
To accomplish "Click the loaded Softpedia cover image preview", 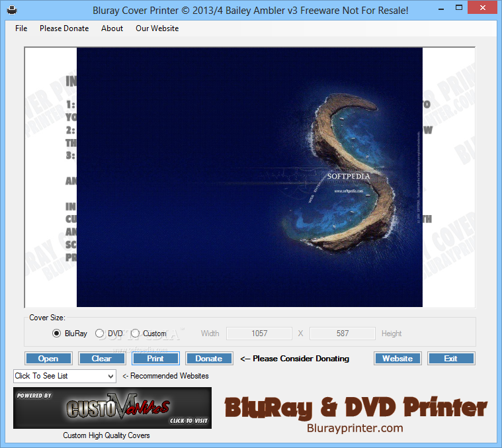I will pos(249,177).
